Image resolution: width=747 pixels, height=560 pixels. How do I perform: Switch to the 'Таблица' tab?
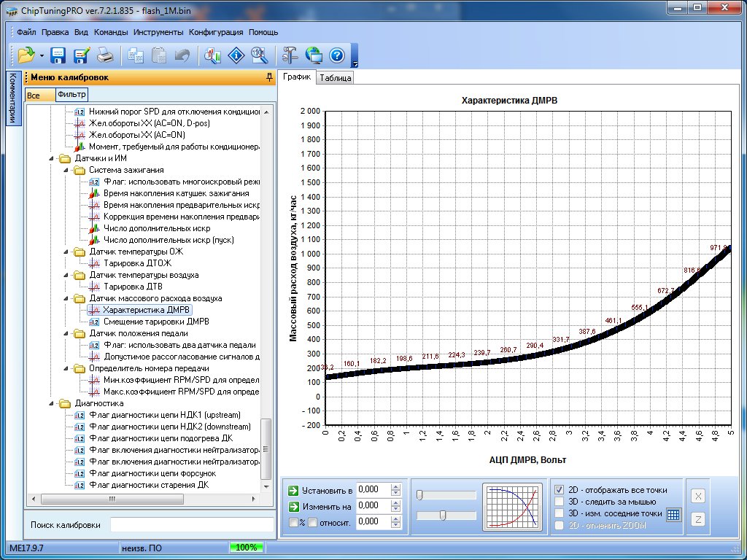[335, 78]
